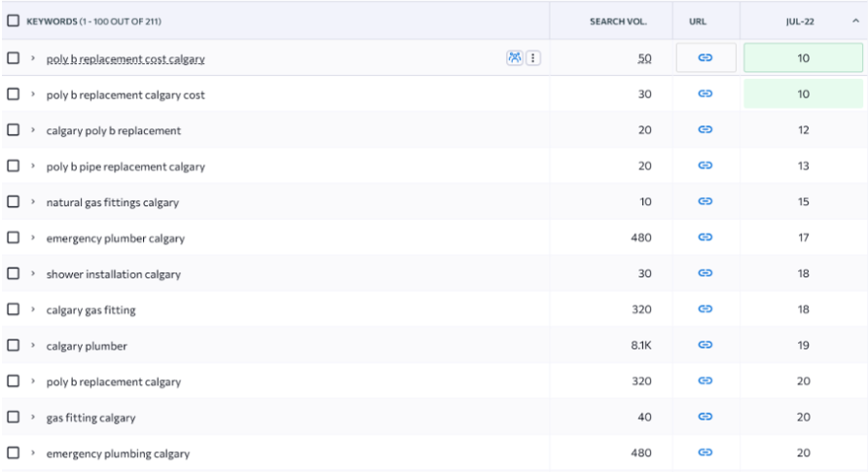Image resolution: width=868 pixels, height=472 pixels.
Task: Select all keywords with header checkbox
Action: [14, 21]
